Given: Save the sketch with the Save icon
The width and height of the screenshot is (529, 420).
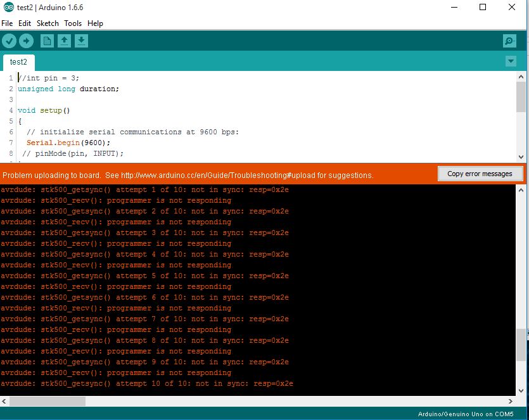Looking at the screenshot, I should coord(81,41).
